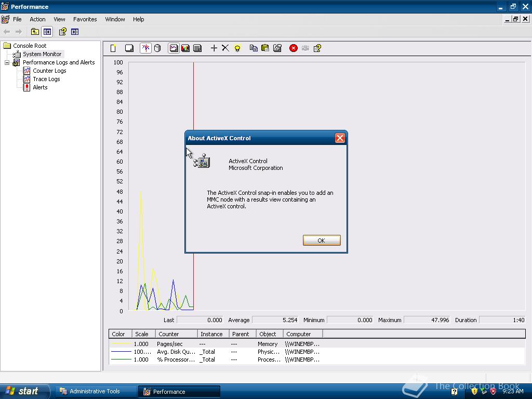Click the Delete counter X icon
Viewport: 532px width, 399px height.
225,48
